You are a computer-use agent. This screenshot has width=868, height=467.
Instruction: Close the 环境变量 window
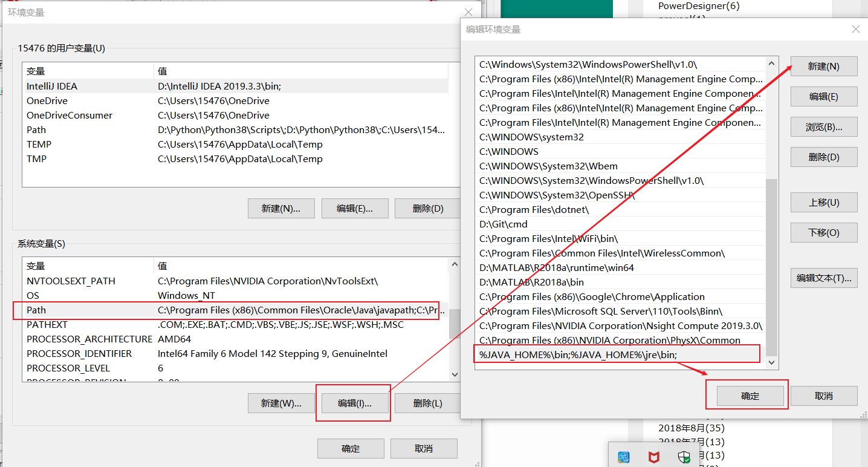pyautogui.click(x=468, y=12)
